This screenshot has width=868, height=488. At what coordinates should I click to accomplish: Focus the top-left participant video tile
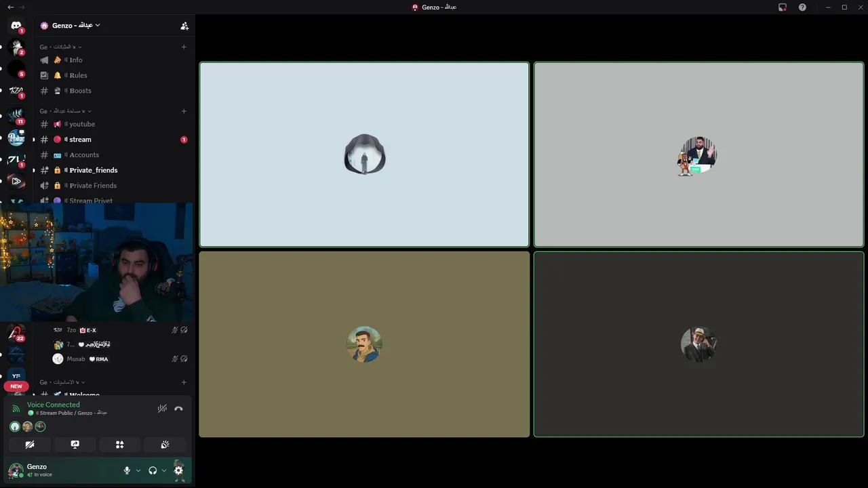coord(364,155)
